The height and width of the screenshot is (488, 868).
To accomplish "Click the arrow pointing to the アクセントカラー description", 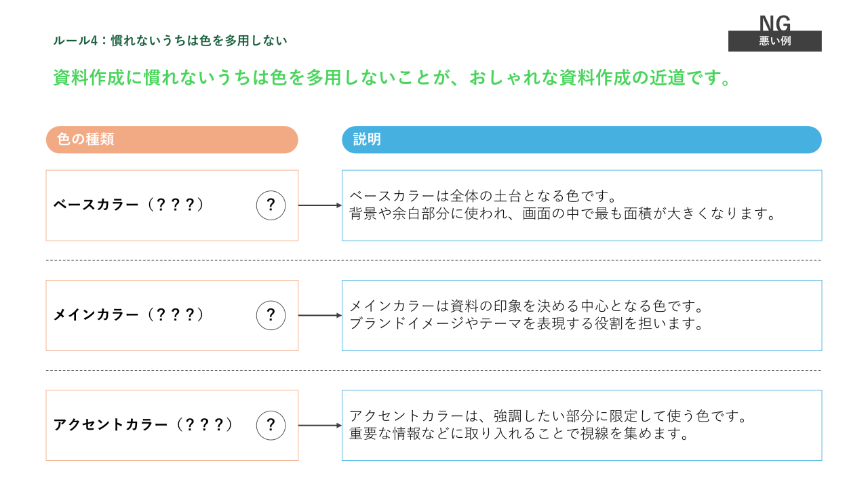I will pyautogui.click(x=319, y=426).
